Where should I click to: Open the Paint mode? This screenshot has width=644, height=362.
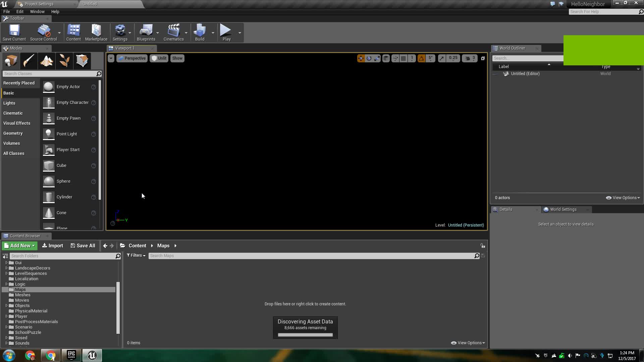pos(29,61)
